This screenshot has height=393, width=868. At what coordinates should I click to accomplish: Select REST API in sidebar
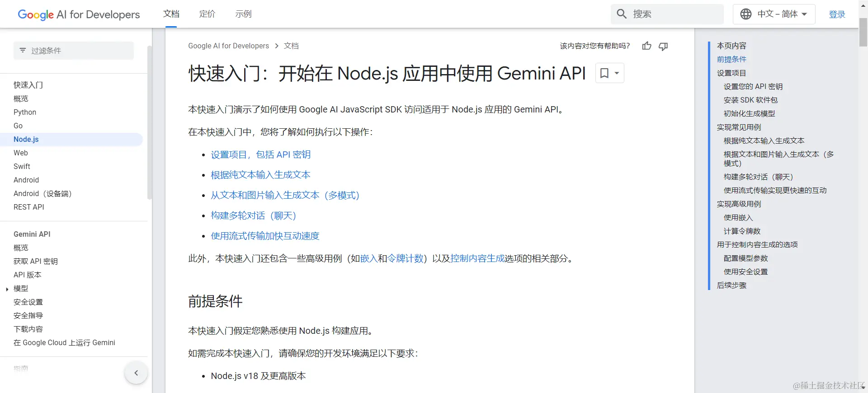click(x=29, y=207)
